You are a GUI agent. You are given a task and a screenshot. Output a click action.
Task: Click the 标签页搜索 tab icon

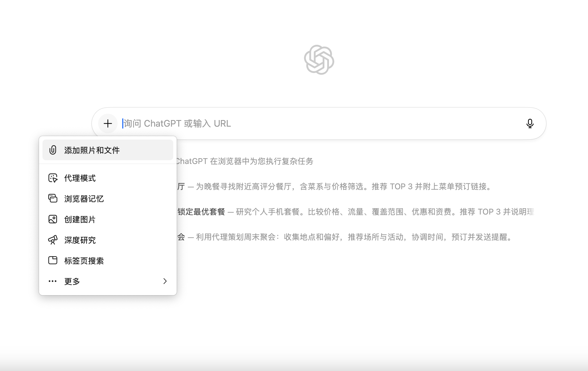click(x=53, y=260)
